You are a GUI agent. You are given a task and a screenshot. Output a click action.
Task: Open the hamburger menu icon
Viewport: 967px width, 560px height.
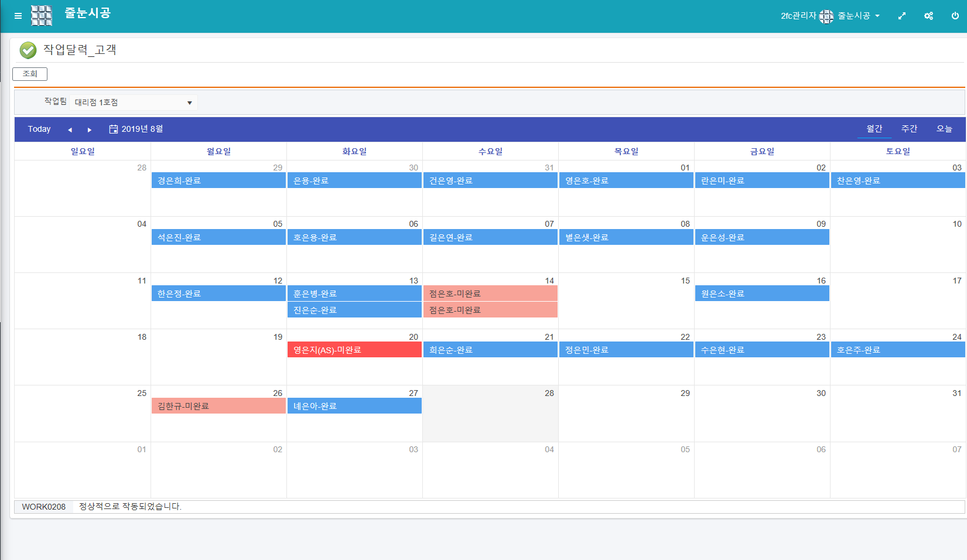(x=18, y=16)
